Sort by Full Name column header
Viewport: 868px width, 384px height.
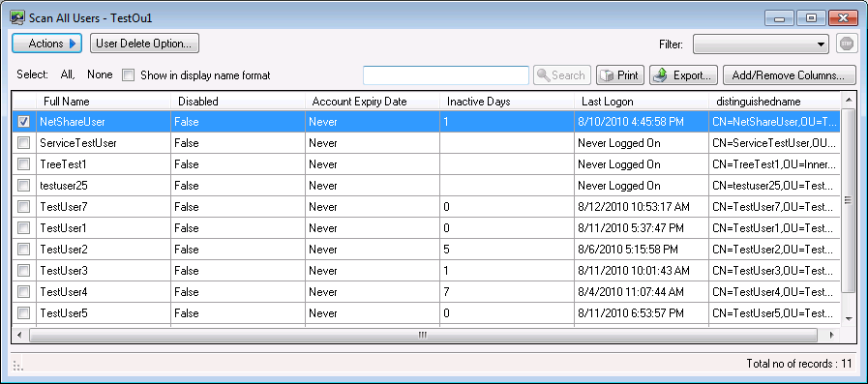104,102
